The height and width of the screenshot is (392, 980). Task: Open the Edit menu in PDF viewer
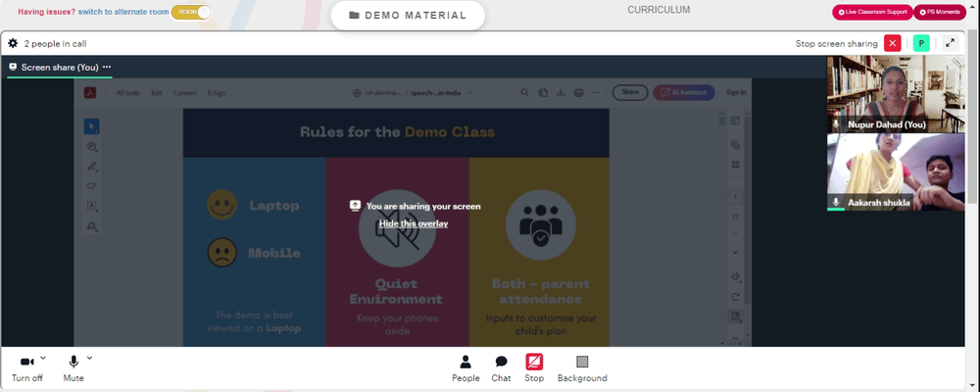[x=156, y=92]
